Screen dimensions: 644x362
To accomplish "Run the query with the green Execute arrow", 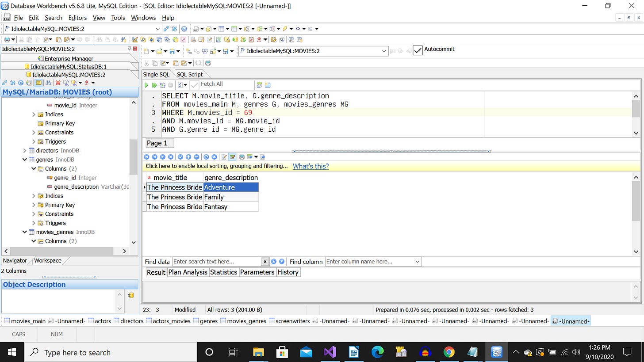I will [x=147, y=85].
